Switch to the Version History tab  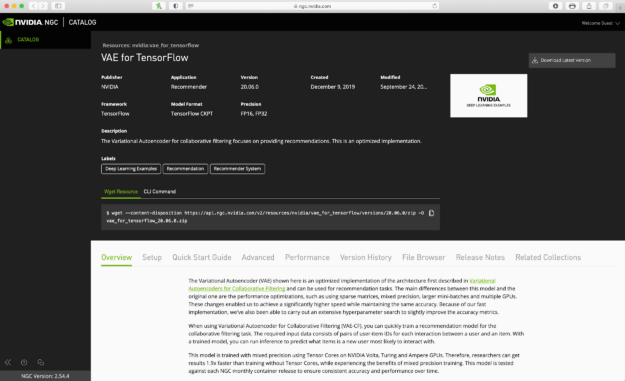(366, 257)
